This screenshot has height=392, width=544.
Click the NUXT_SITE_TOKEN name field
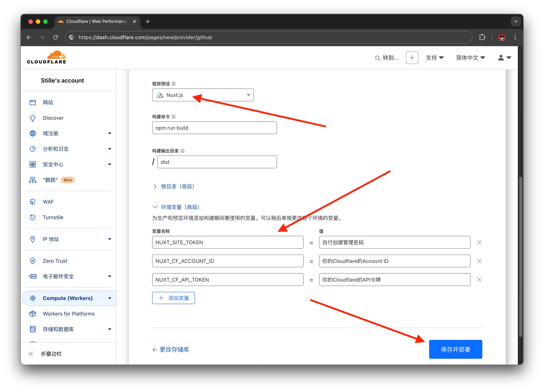click(228, 242)
